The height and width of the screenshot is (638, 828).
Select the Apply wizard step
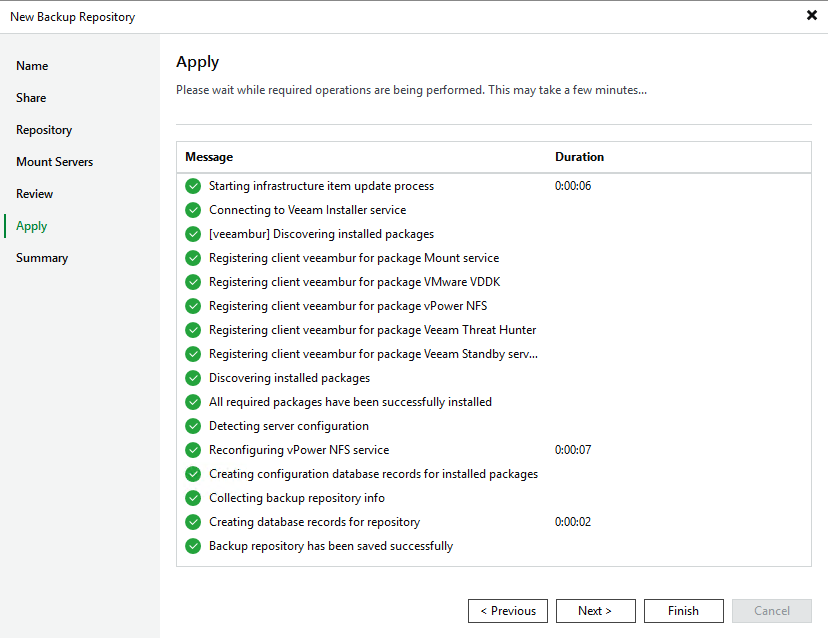[32, 226]
